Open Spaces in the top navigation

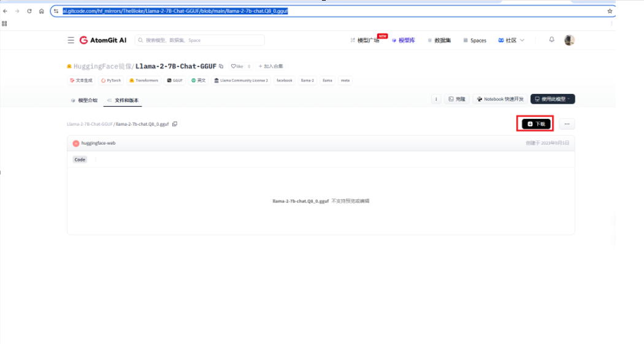click(x=475, y=40)
